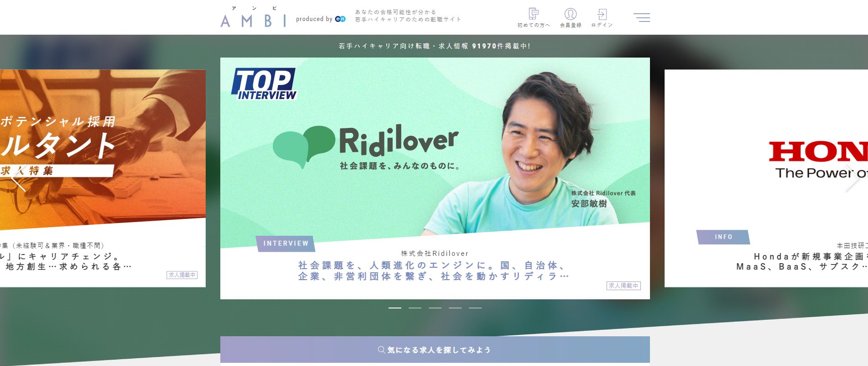The height and width of the screenshot is (366, 868).
Task: Select the first active carousel indicator
Action: point(395,308)
